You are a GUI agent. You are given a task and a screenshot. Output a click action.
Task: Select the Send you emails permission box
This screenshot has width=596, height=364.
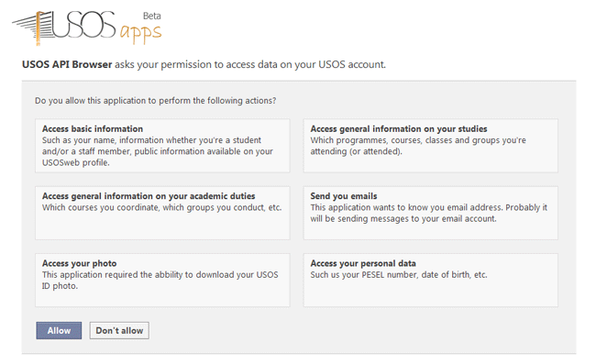coord(431,213)
